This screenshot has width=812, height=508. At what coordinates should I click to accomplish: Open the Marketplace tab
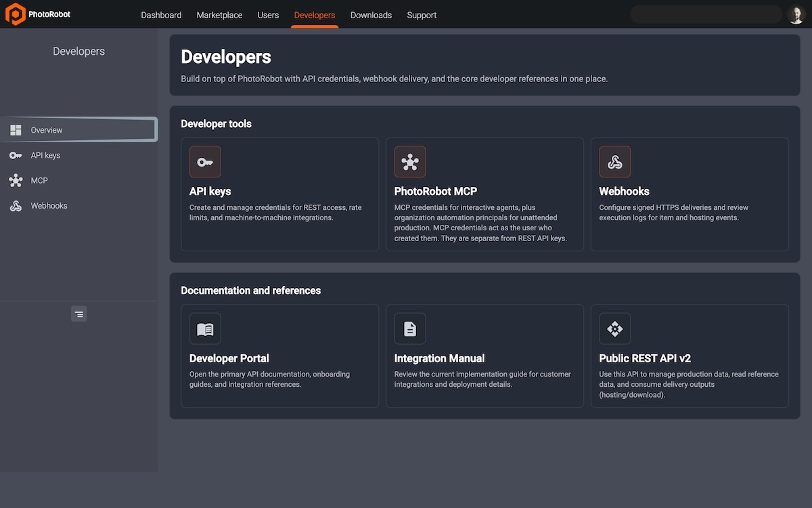(x=219, y=15)
